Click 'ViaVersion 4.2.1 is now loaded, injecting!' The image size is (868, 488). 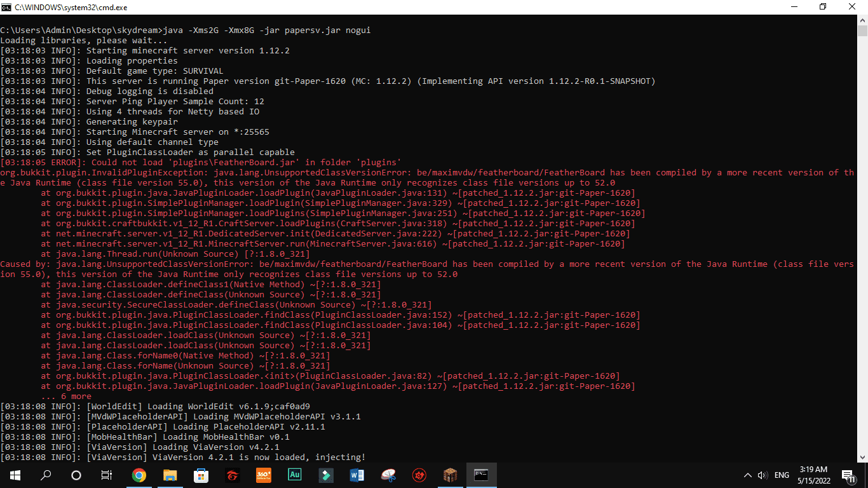tap(259, 457)
